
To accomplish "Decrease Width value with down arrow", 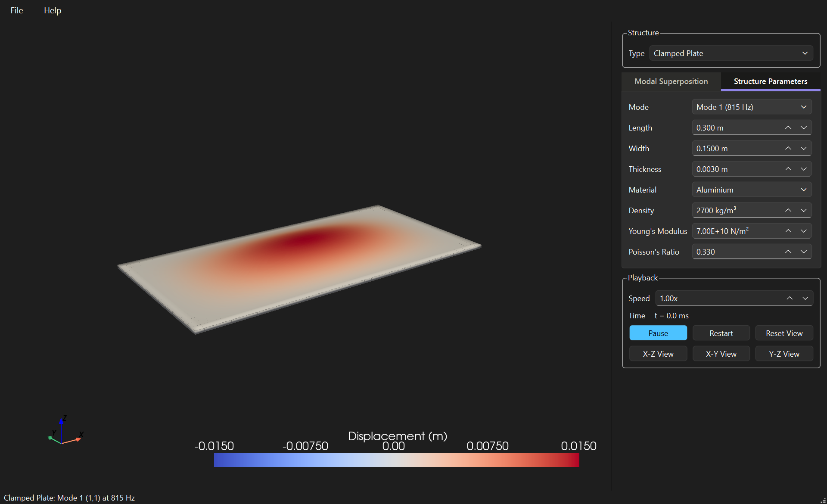I will point(804,149).
